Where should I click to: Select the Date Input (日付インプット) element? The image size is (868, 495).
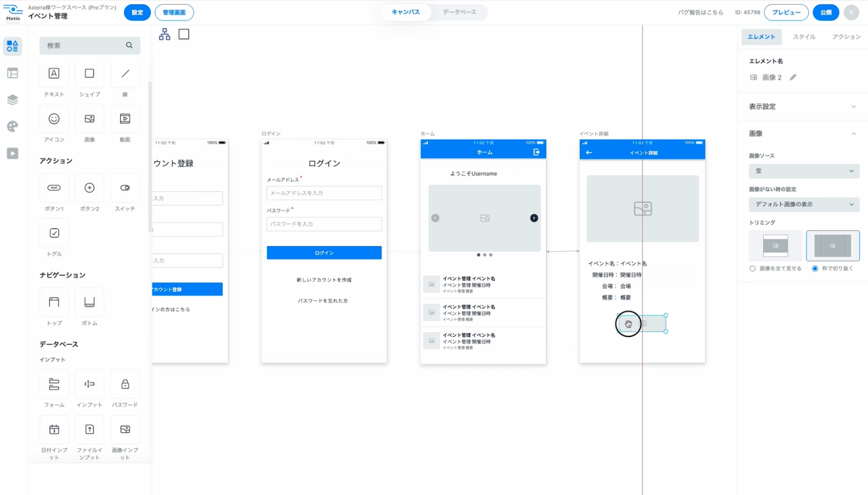click(54, 430)
